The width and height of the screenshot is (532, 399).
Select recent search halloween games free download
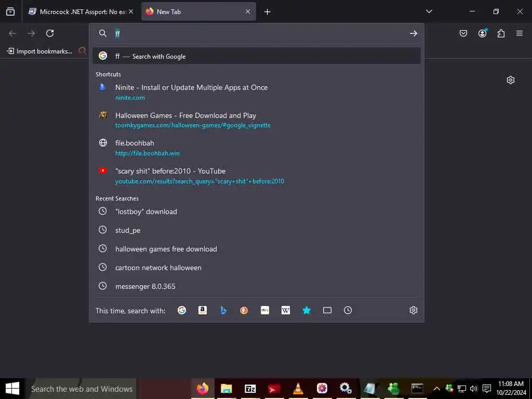coord(257,249)
